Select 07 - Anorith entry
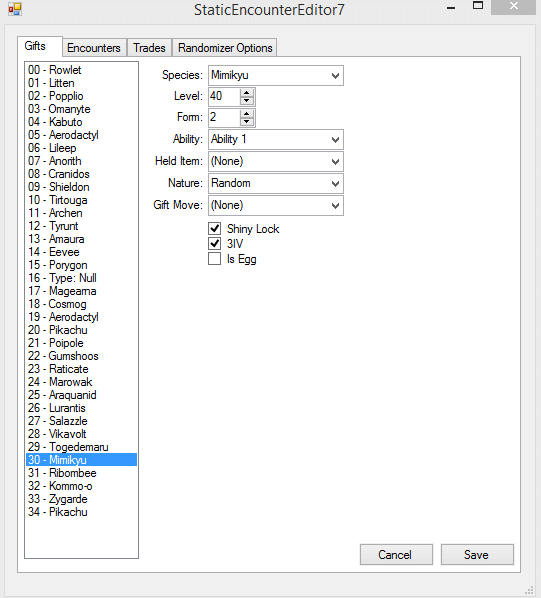Viewport: 541px width, 598px height. click(x=81, y=161)
